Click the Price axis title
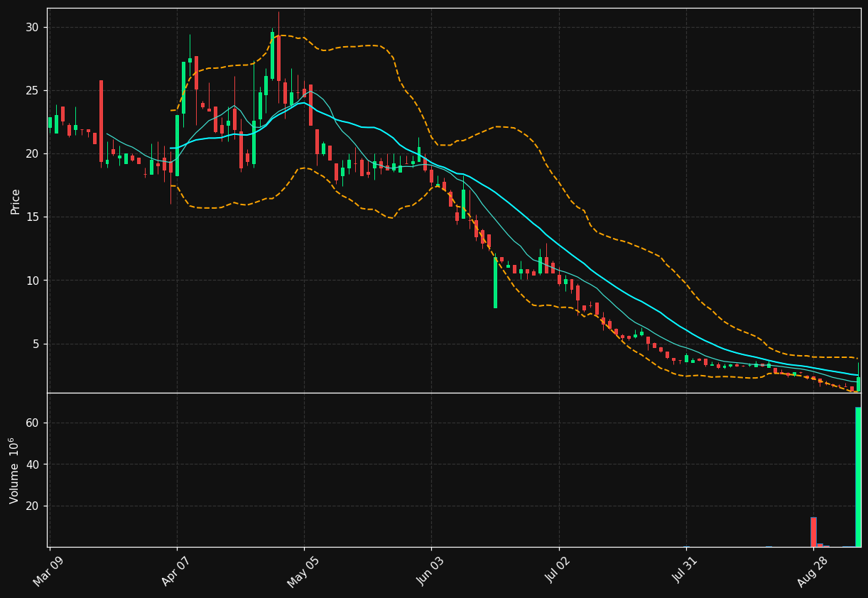 coord(16,201)
